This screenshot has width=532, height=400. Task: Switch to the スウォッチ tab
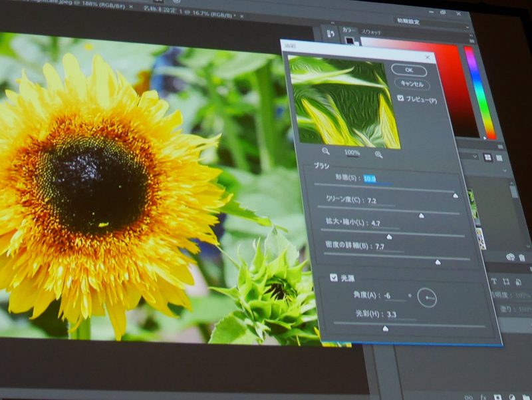371,31
